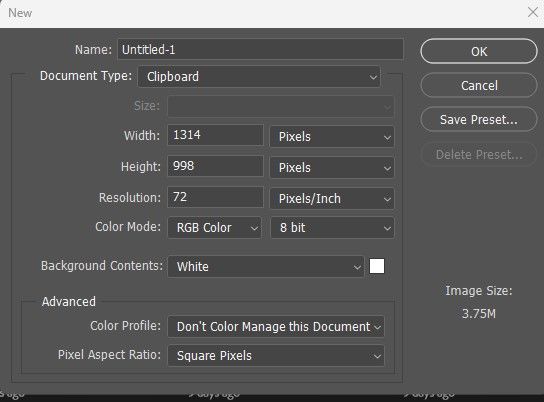Open the Height units Pixels dropdown

(x=332, y=168)
